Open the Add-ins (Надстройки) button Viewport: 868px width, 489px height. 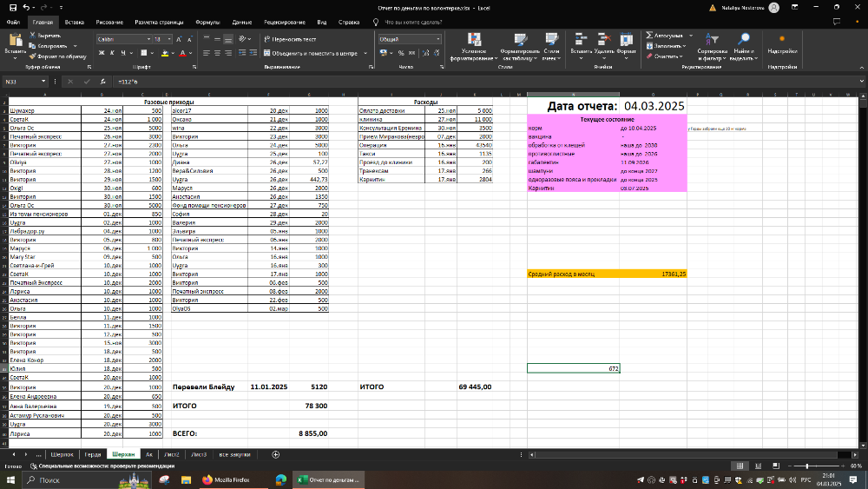click(x=782, y=42)
